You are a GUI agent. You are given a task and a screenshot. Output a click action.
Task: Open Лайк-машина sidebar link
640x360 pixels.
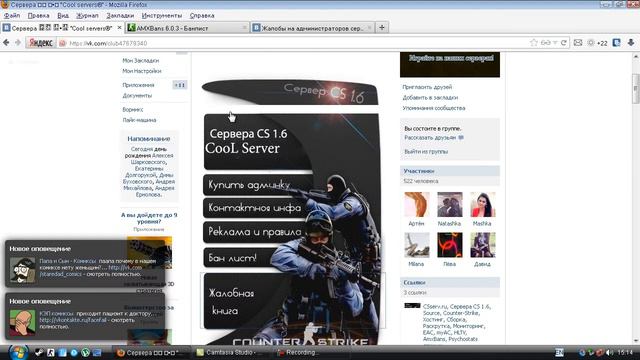pyautogui.click(x=139, y=120)
